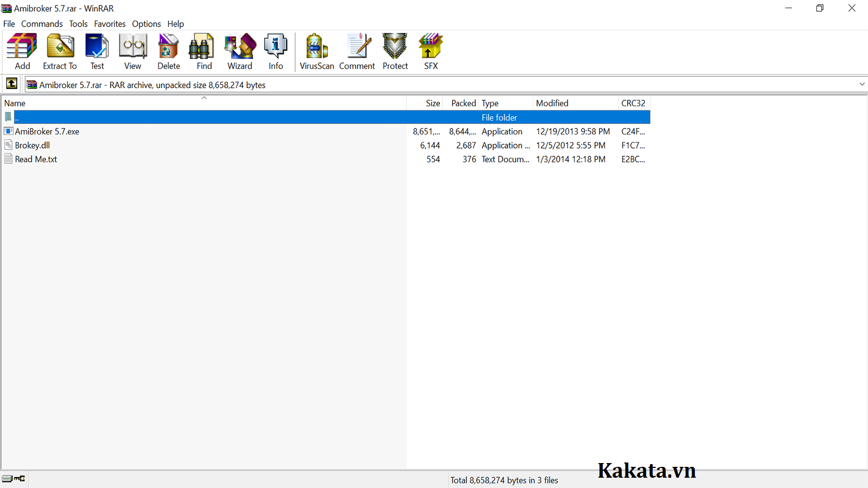
Task: Click the WinRAR title bar icon
Action: (x=7, y=9)
